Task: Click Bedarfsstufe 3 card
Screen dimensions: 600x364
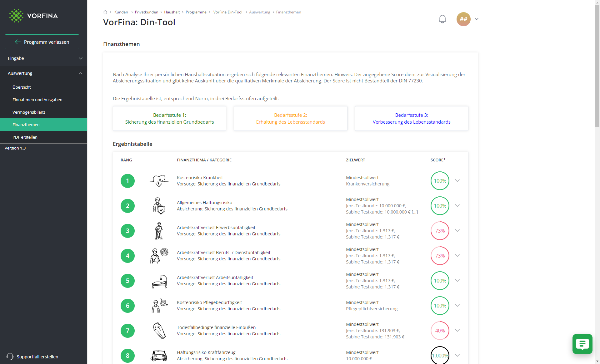Action: click(412, 119)
